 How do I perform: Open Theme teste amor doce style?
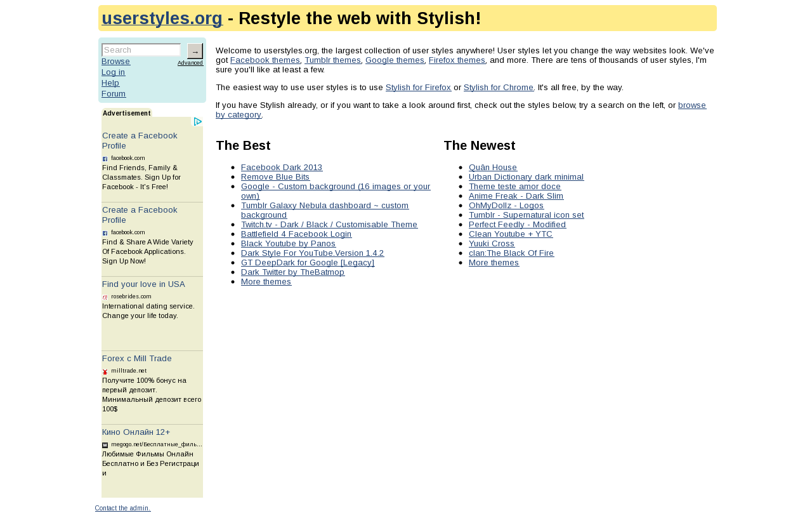click(515, 187)
